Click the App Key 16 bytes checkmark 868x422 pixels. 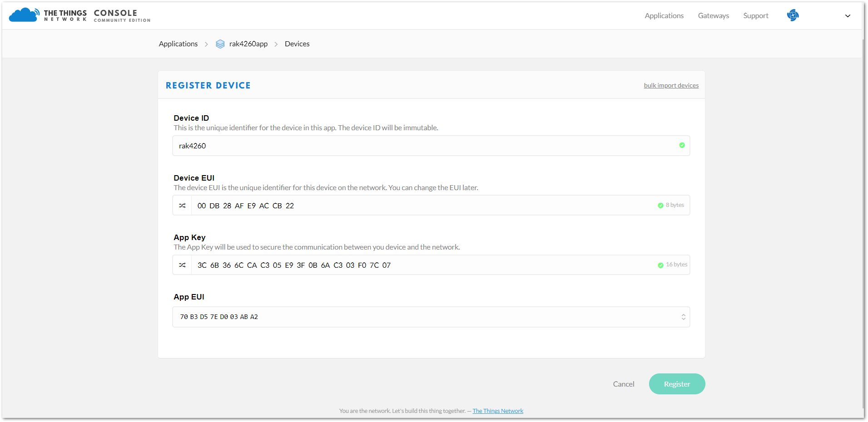[x=660, y=265]
